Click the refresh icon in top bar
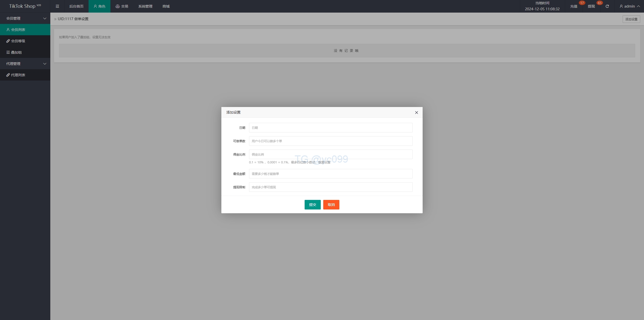The height and width of the screenshot is (320, 644). [x=607, y=6]
